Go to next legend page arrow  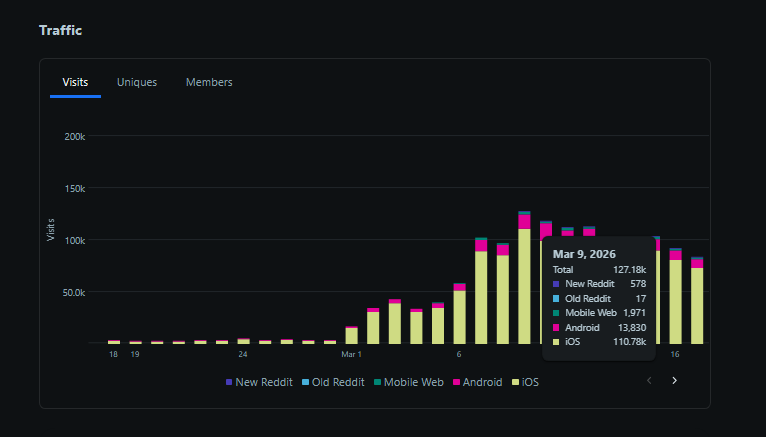tap(674, 380)
